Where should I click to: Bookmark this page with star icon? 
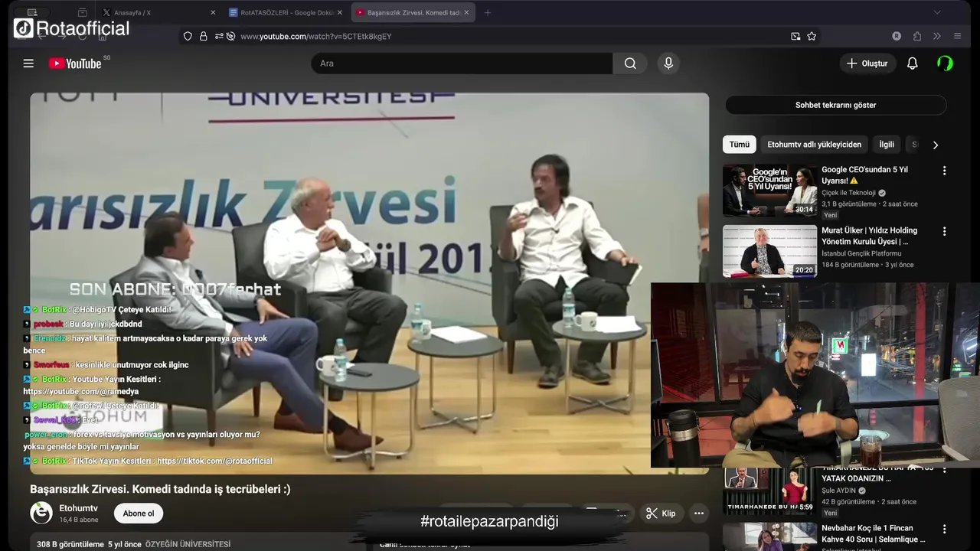[812, 36]
